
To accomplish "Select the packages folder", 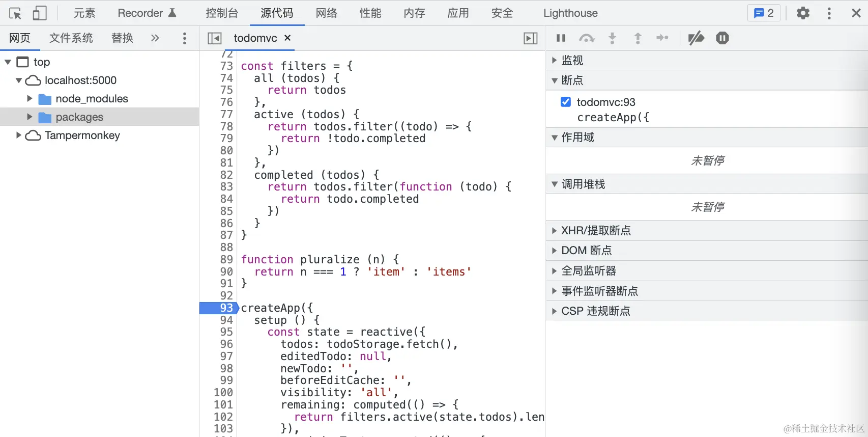I will pos(79,117).
